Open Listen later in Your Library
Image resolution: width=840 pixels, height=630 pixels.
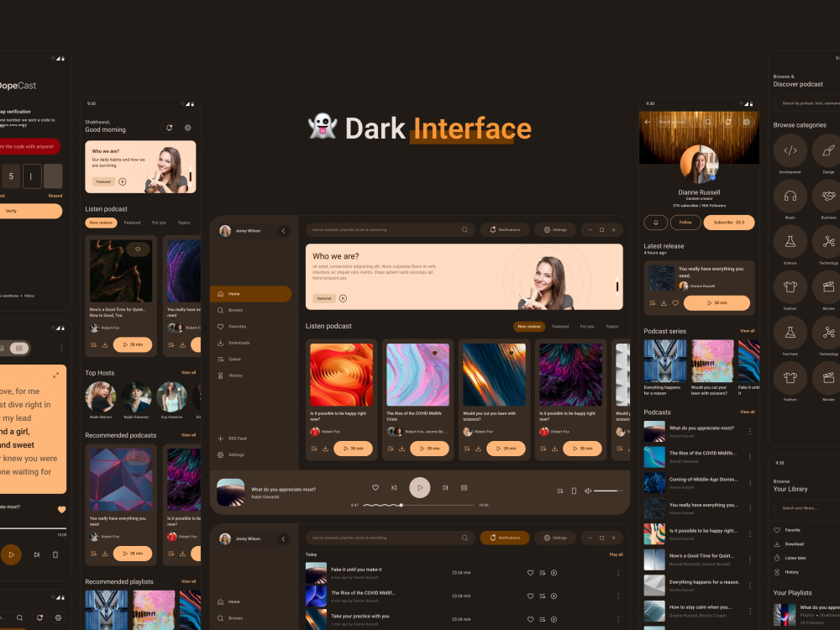pos(790,558)
